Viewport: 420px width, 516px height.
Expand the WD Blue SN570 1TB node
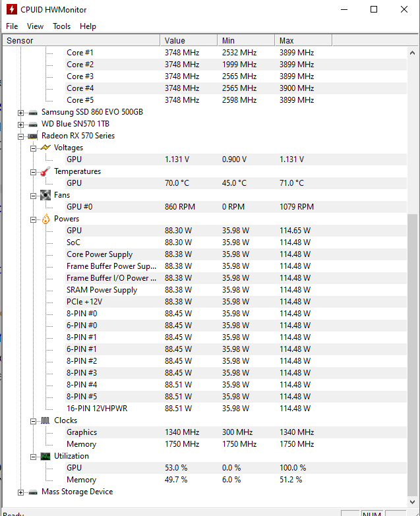tap(20, 125)
